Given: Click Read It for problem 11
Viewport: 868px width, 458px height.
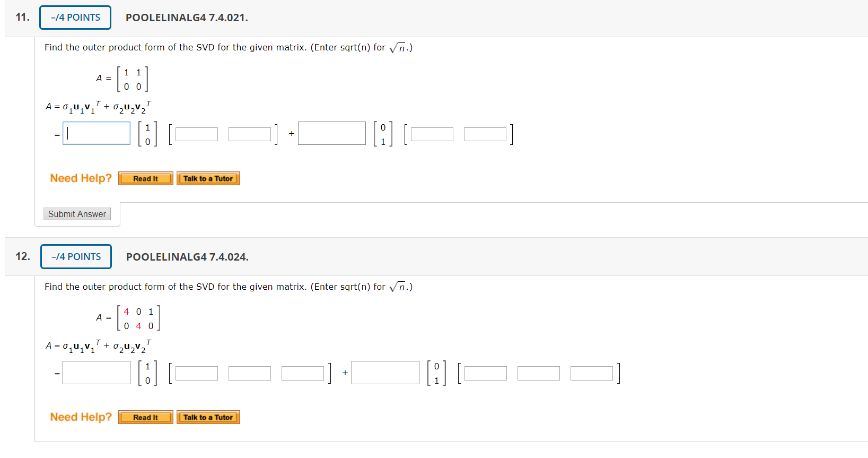Looking at the screenshot, I should click(x=145, y=178).
